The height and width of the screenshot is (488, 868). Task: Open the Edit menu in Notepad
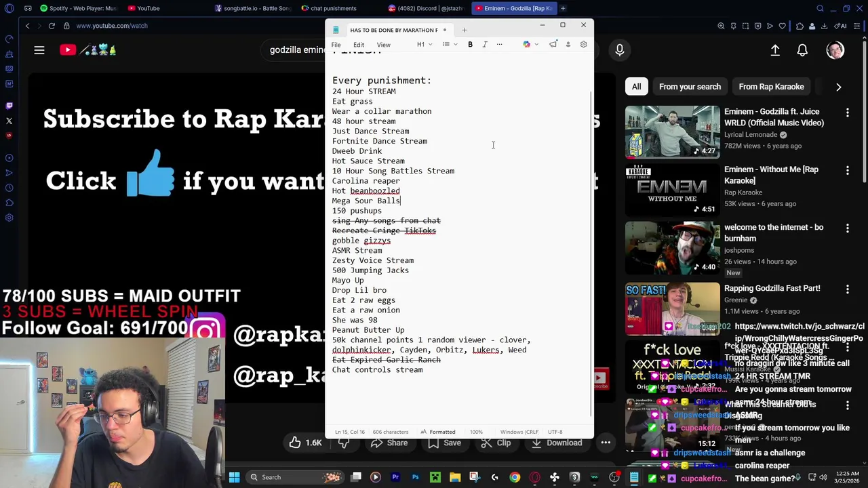tap(359, 45)
